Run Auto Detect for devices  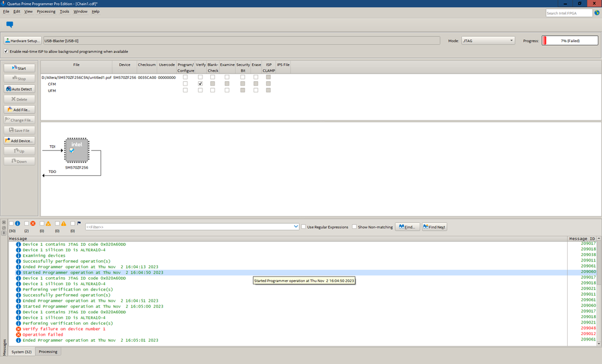pyautogui.click(x=19, y=89)
